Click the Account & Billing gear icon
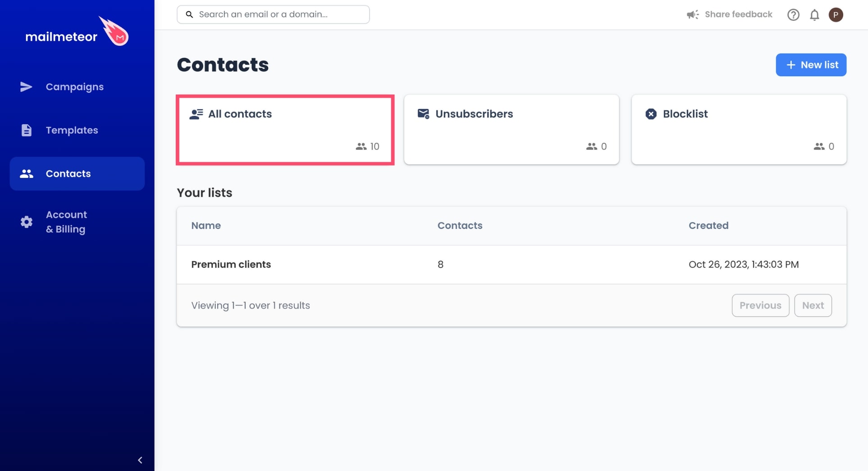The image size is (868, 471). click(26, 222)
